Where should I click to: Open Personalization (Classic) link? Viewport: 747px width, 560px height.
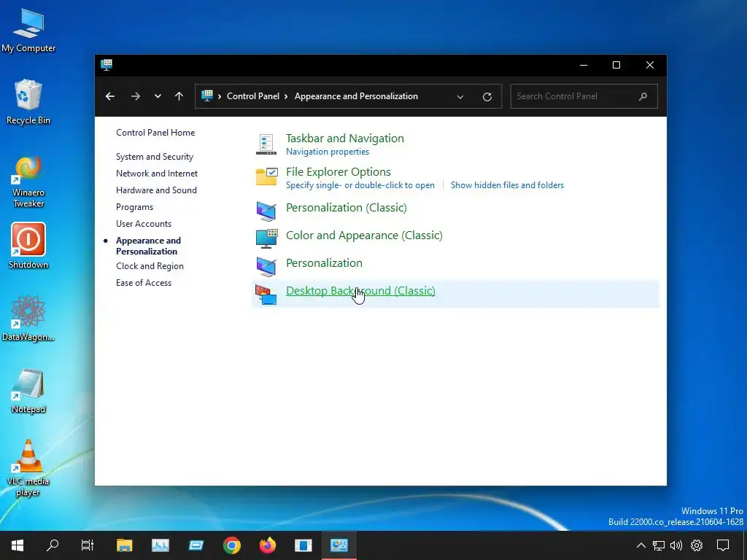(x=347, y=208)
